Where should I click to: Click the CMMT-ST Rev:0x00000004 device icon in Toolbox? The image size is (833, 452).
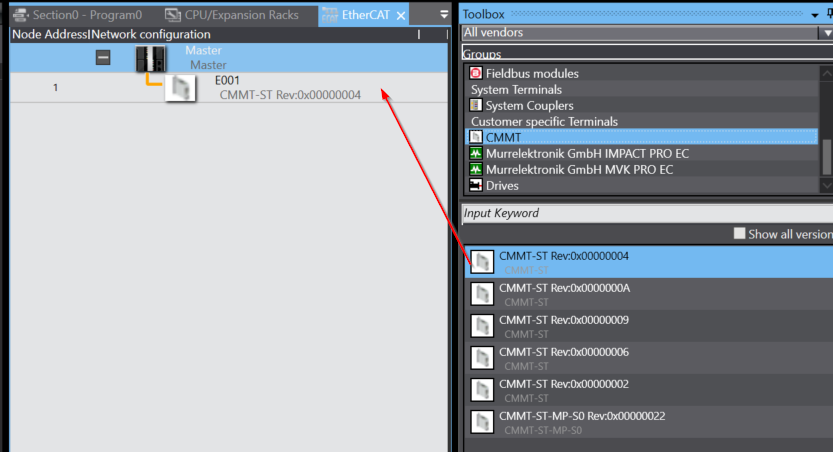tap(482, 262)
